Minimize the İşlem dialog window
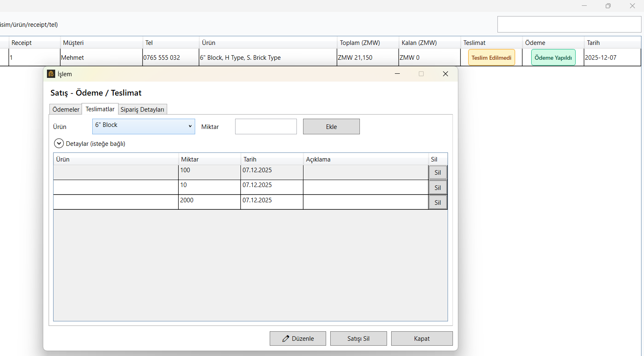644x356 pixels. (x=397, y=74)
